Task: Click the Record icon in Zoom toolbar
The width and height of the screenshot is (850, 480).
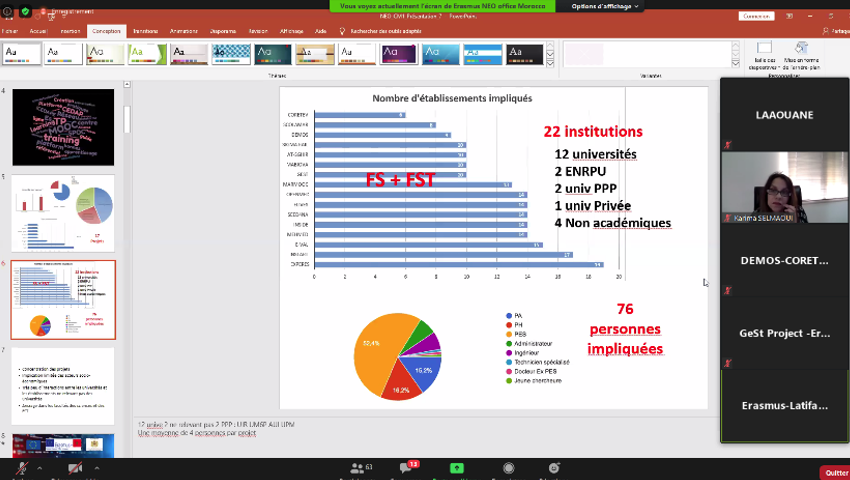Action: click(508, 468)
